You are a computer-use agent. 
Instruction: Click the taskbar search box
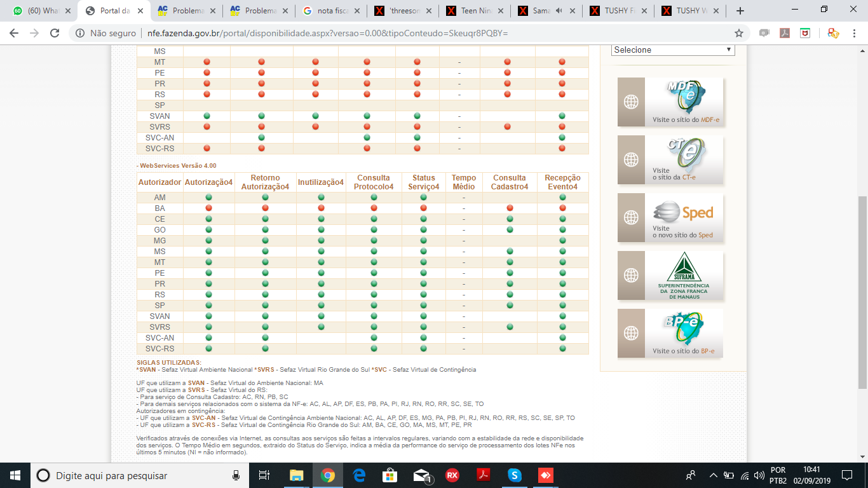click(140, 475)
